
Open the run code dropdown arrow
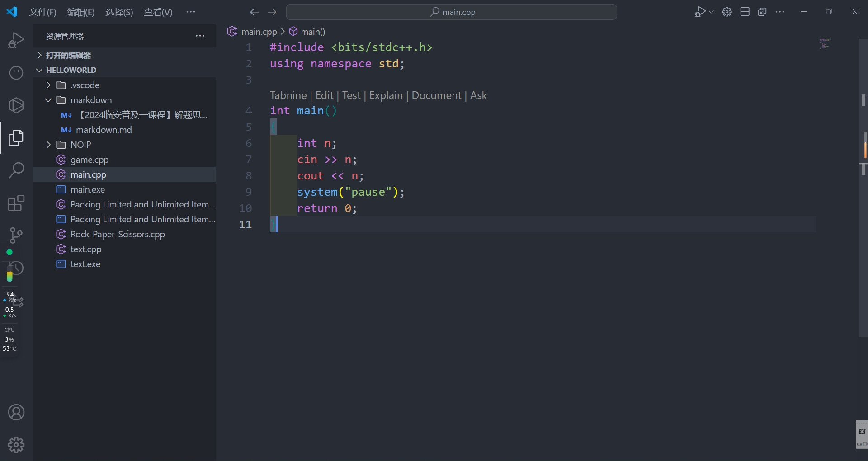(x=712, y=12)
